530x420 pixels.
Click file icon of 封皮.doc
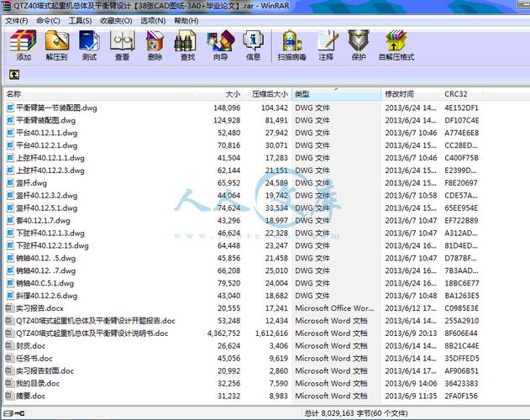coord(9,345)
